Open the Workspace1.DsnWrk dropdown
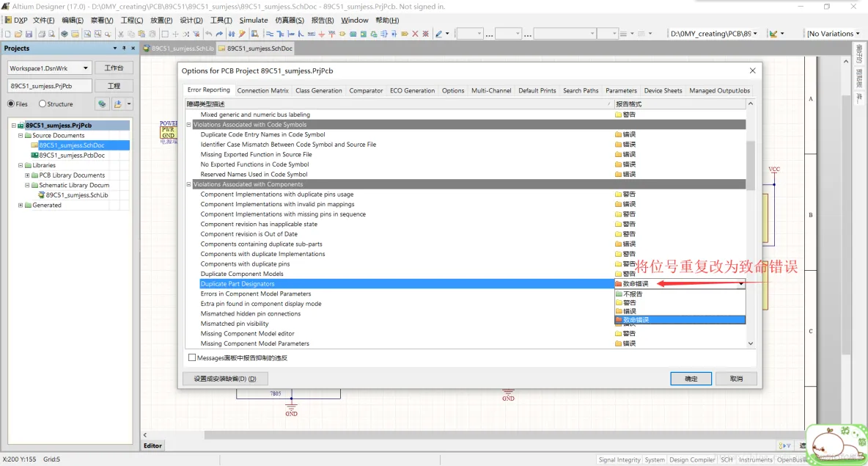 pos(85,68)
